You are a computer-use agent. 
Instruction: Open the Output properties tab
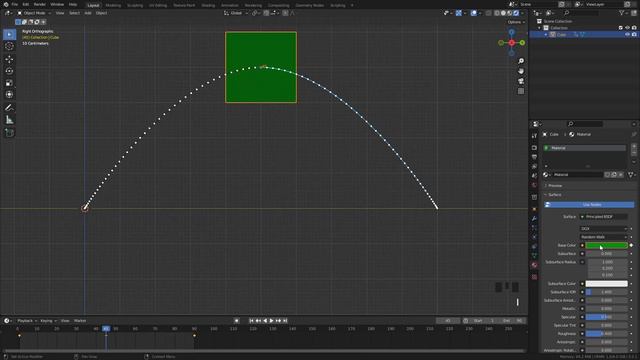(534, 157)
